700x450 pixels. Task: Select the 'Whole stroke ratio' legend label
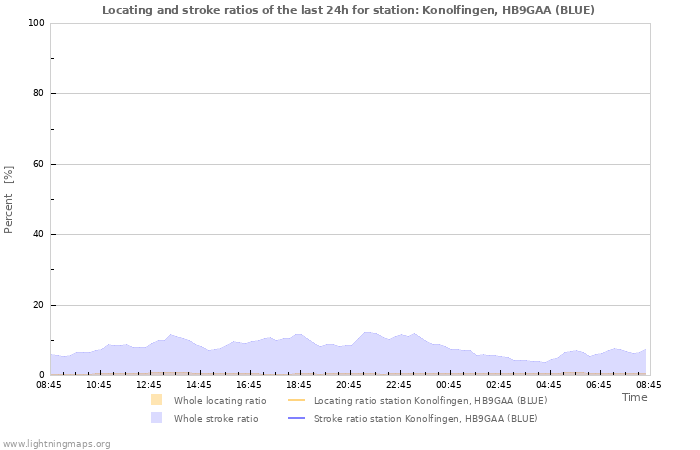[216, 418]
